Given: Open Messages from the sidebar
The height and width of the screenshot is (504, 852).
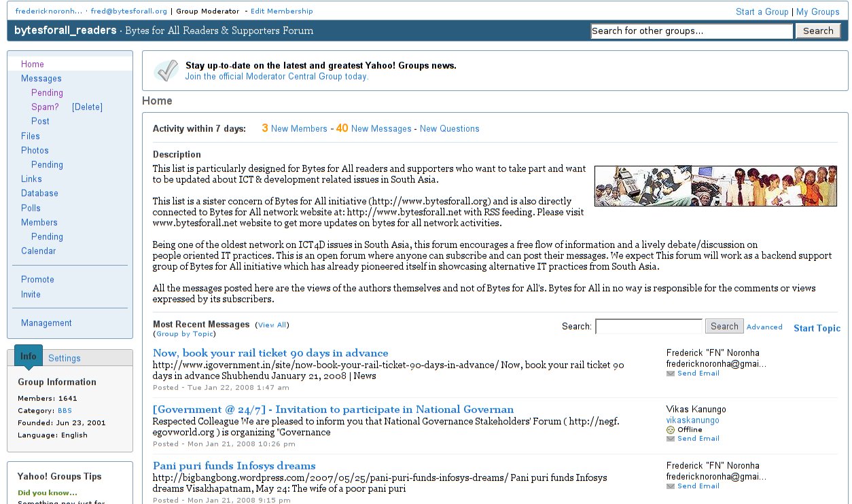Looking at the screenshot, I should click(x=41, y=79).
